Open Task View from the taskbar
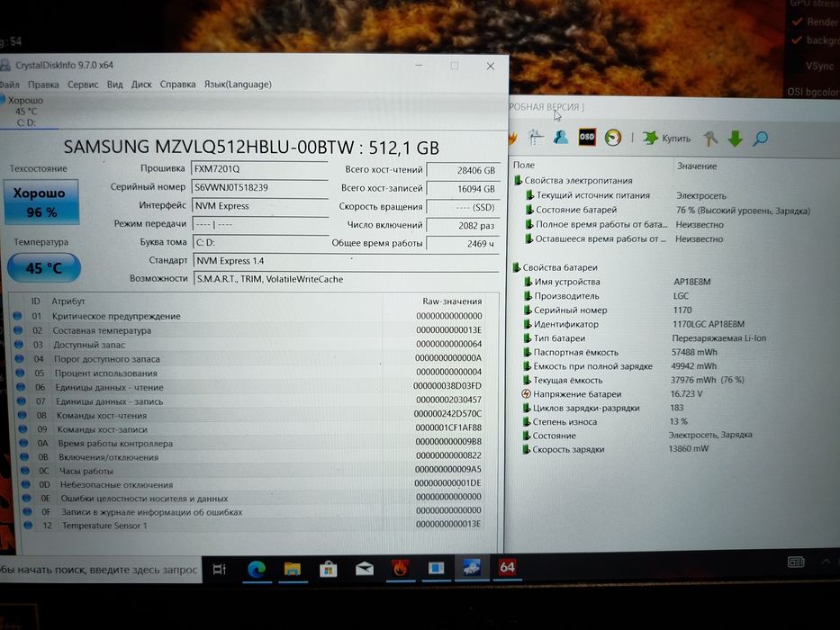The image size is (840, 630). pos(219,570)
